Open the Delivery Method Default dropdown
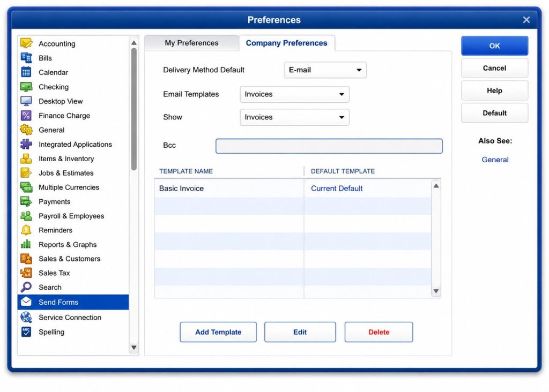The height and width of the screenshot is (392, 549). 325,70
